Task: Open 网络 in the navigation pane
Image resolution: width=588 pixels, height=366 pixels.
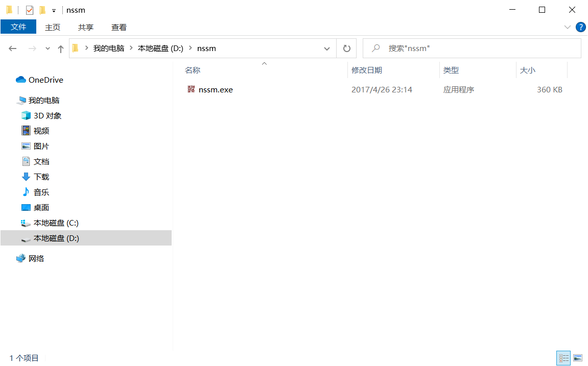Action: click(36, 258)
